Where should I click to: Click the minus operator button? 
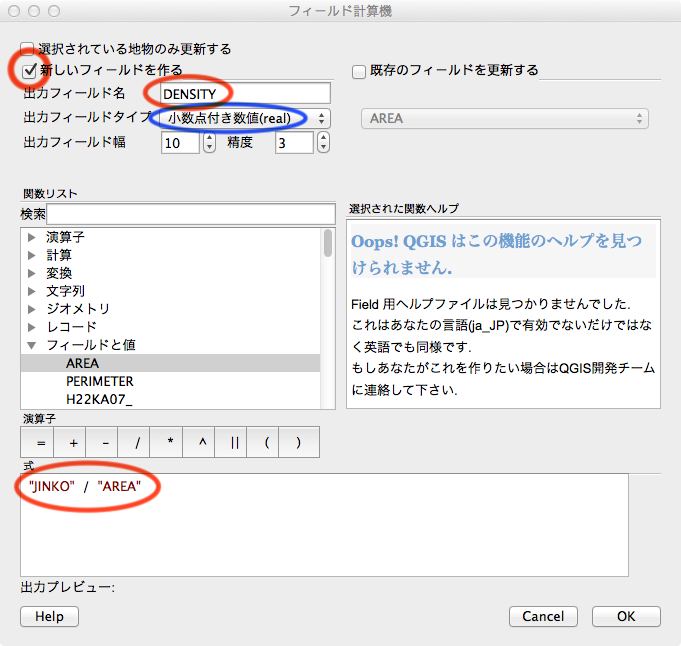tap(105, 442)
